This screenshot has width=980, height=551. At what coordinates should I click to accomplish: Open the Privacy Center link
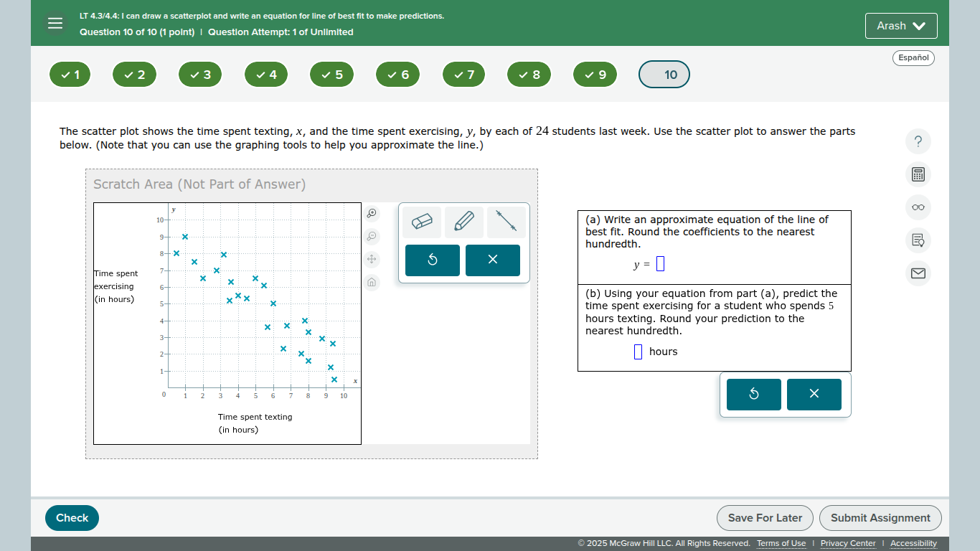(848, 543)
